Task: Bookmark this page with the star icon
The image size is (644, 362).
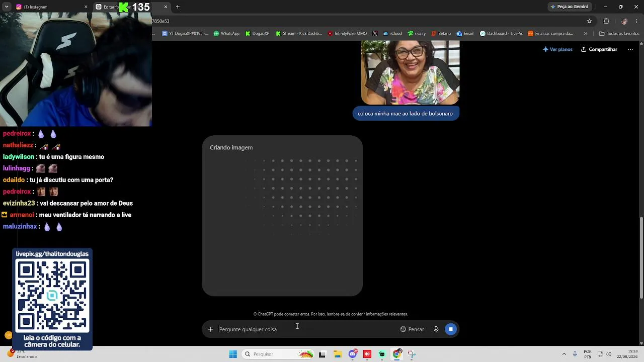Action: 589,21
